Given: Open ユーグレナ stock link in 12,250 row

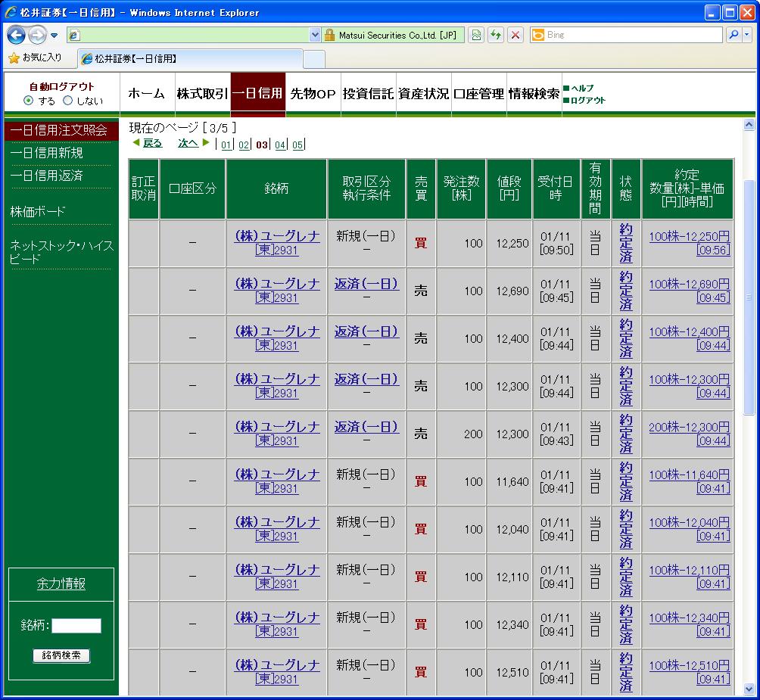Looking at the screenshot, I should point(277,243).
